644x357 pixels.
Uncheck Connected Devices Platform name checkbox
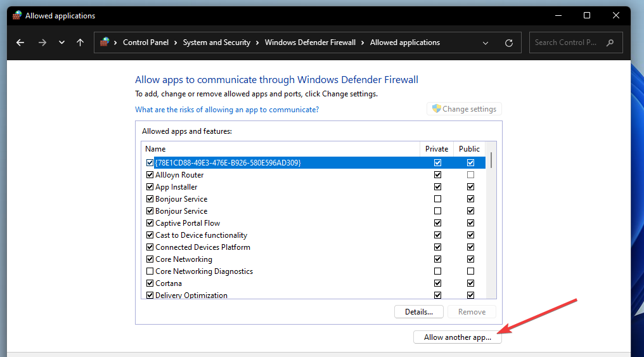point(150,247)
